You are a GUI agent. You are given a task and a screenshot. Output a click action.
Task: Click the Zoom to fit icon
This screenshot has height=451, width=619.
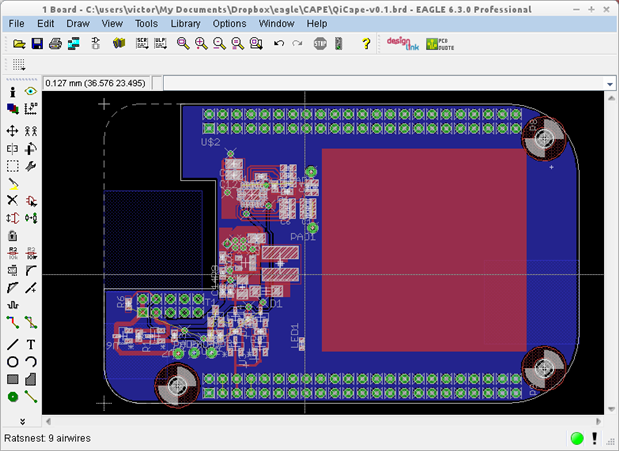tap(183, 43)
